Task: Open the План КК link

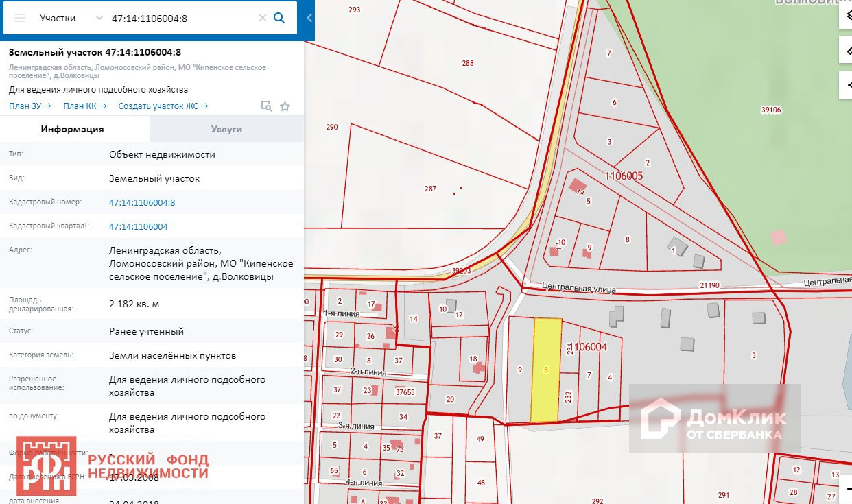Action: (x=84, y=106)
